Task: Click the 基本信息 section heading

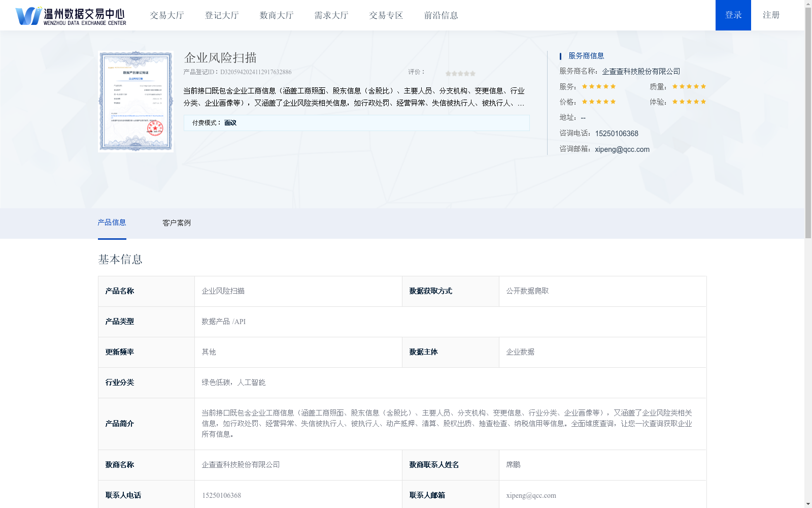Action: (x=120, y=260)
